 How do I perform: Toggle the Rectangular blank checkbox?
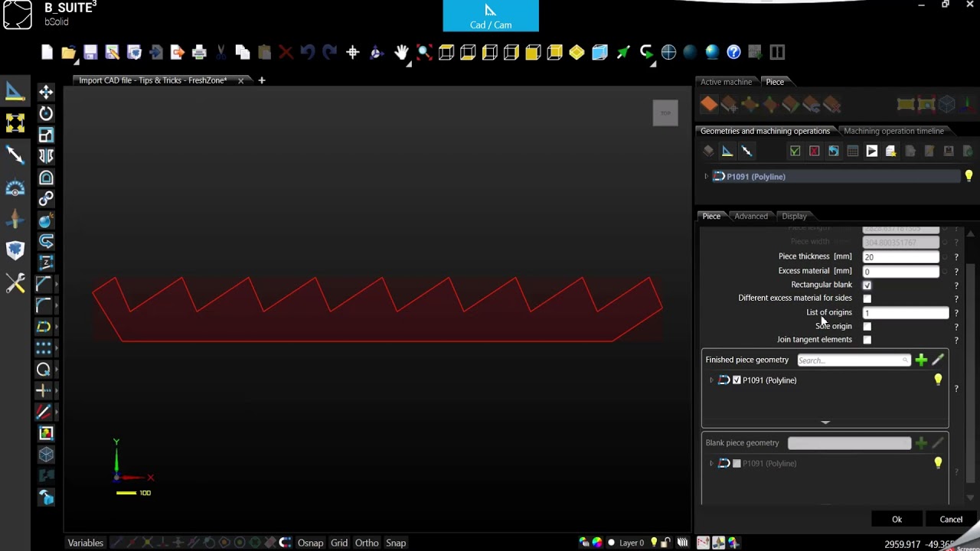867,285
